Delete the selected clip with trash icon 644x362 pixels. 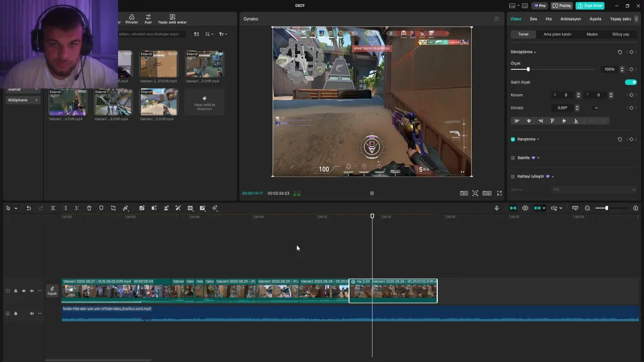(89, 208)
